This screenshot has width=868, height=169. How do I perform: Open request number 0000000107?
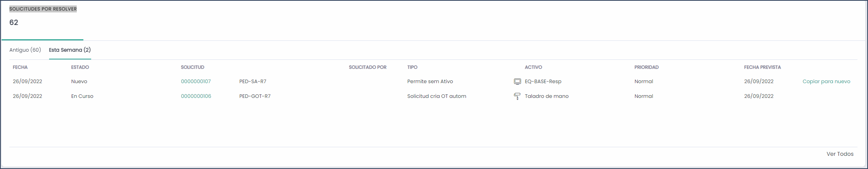[x=196, y=82]
